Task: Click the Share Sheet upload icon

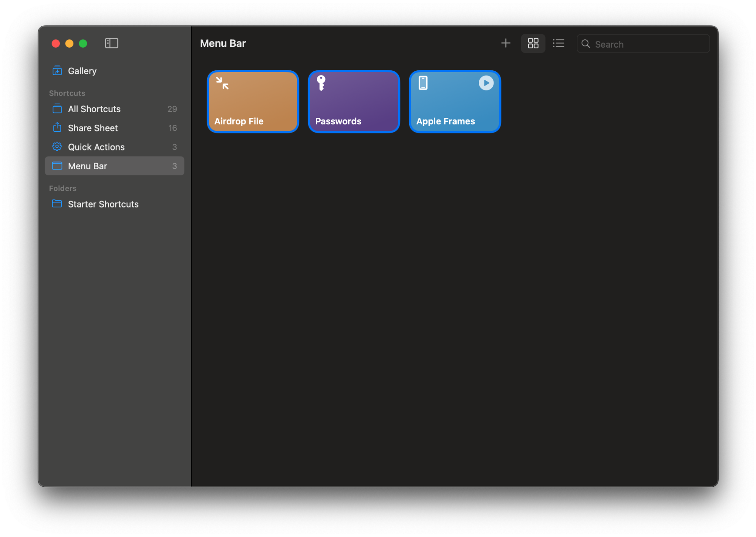Action: (57, 127)
